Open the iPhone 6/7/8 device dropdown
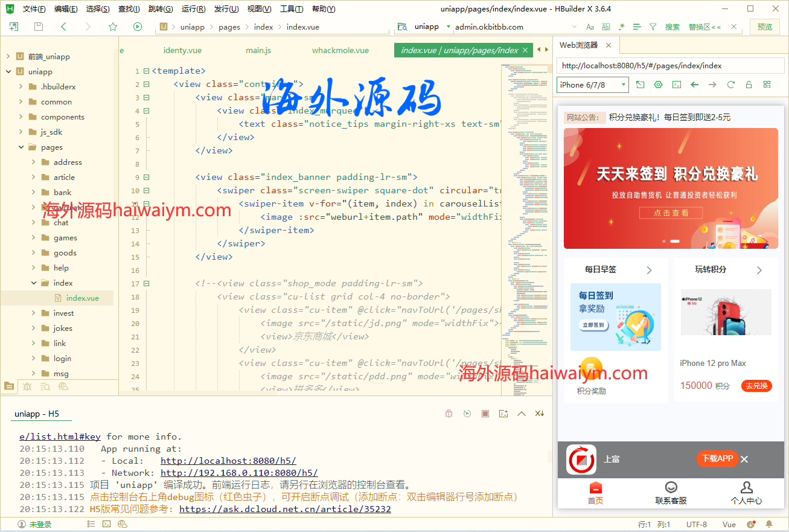Viewport: 789px width, 532px height. (592, 85)
